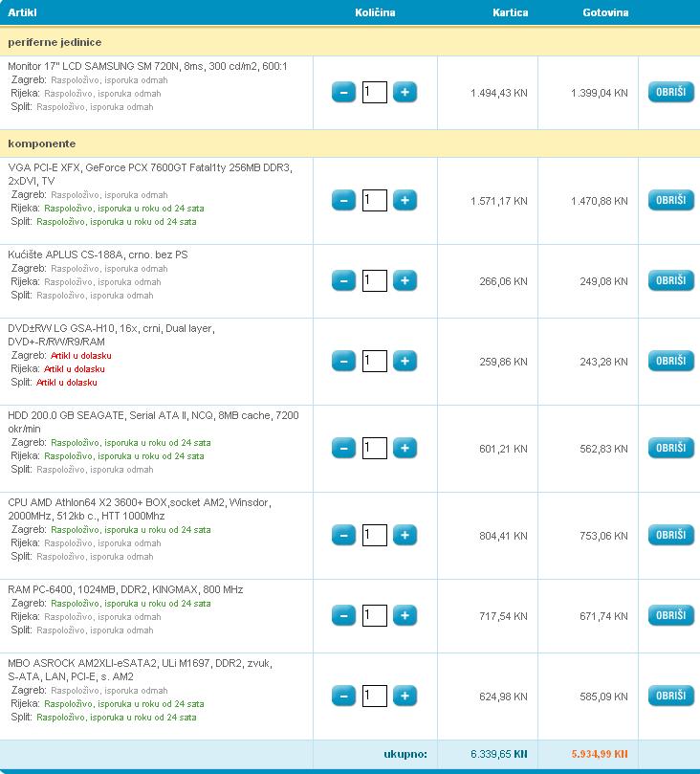Open the Samsung SM 720N monitor product link

click(147, 66)
